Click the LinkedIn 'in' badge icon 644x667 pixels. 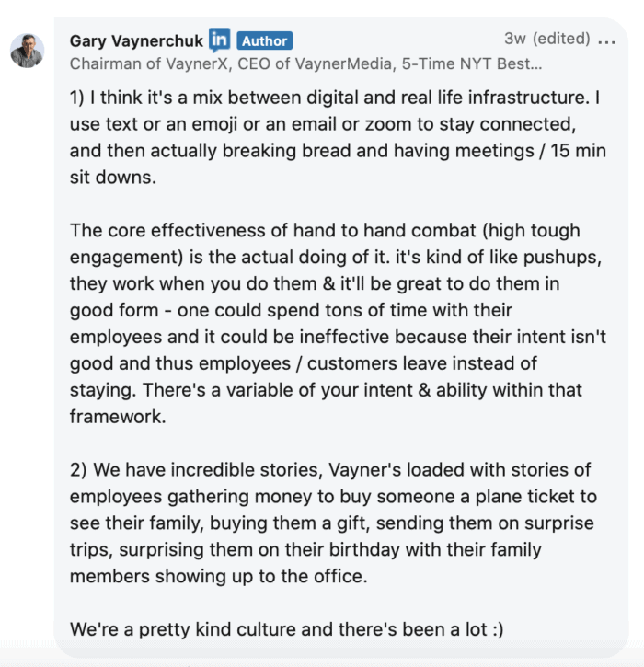coord(220,40)
